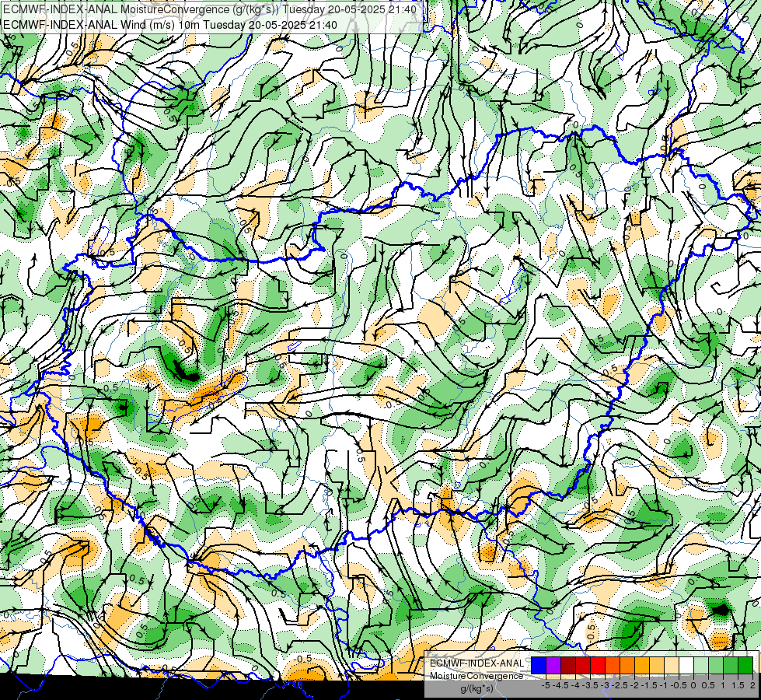The height and width of the screenshot is (700, 761).
Task: Click the purple legend swatch
Action: point(553,666)
